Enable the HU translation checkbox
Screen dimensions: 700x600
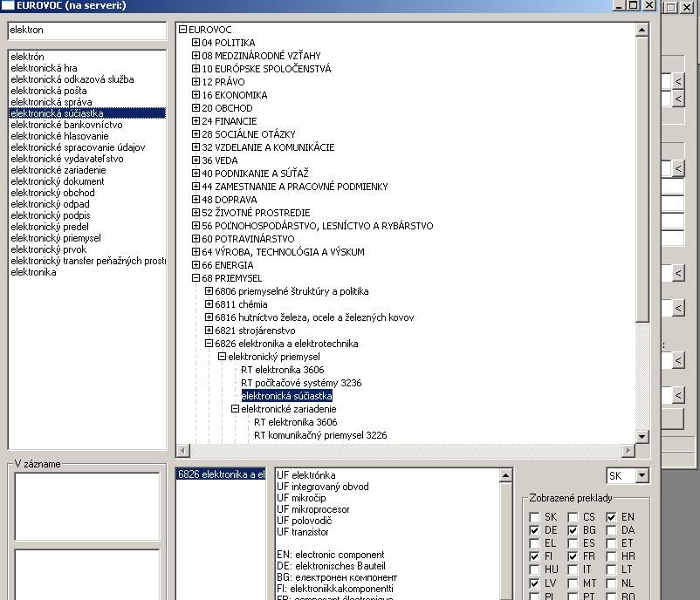coord(534,569)
